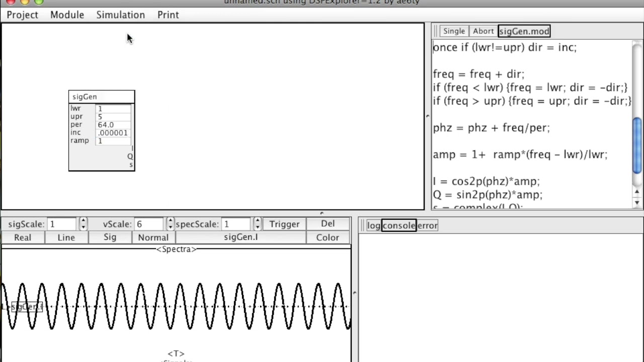
Task: Click the I output port of sigGen
Action: tap(132, 148)
